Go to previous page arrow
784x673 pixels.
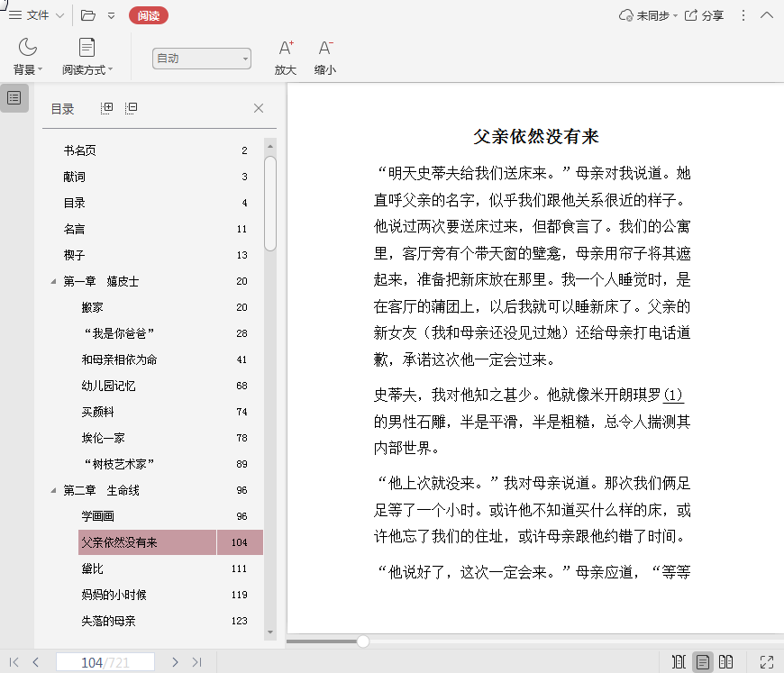[x=35, y=662]
